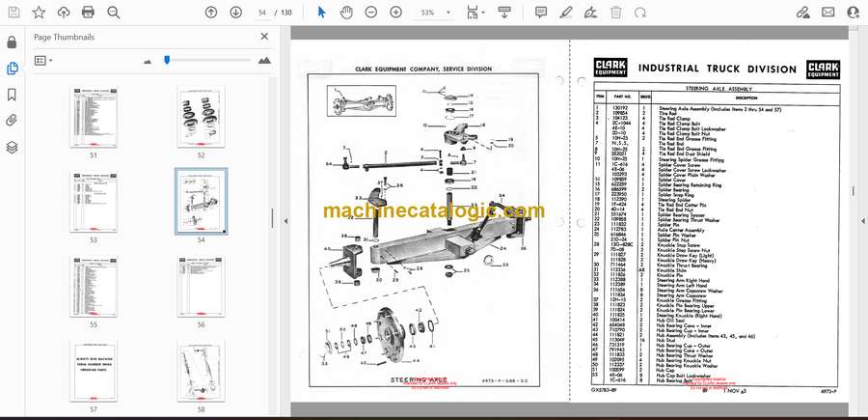Select page 54 thumbnail
The image size is (868, 420).
click(201, 202)
